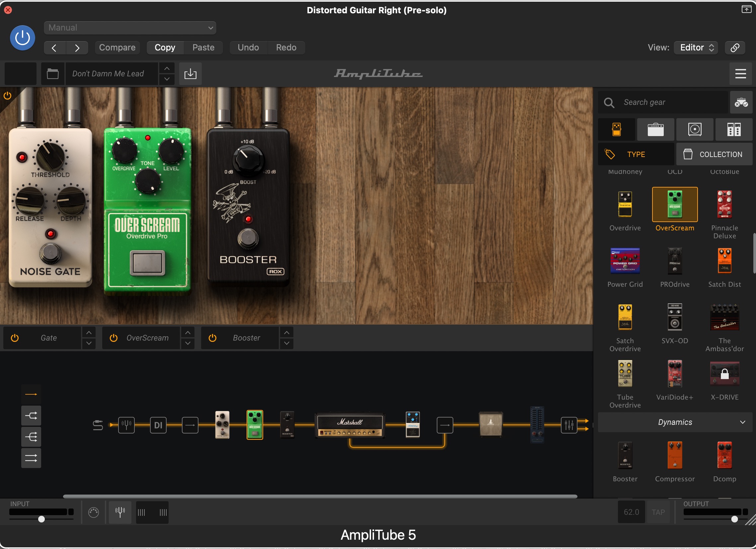Screen dimensions: 756x549
Task: Open the Custom Shop cart icon
Action: tap(741, 102)
